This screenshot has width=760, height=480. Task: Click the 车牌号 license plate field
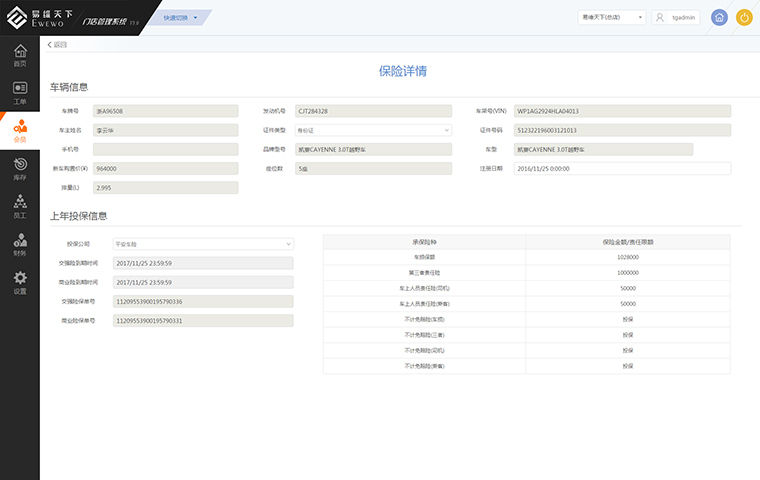[165, 111]
